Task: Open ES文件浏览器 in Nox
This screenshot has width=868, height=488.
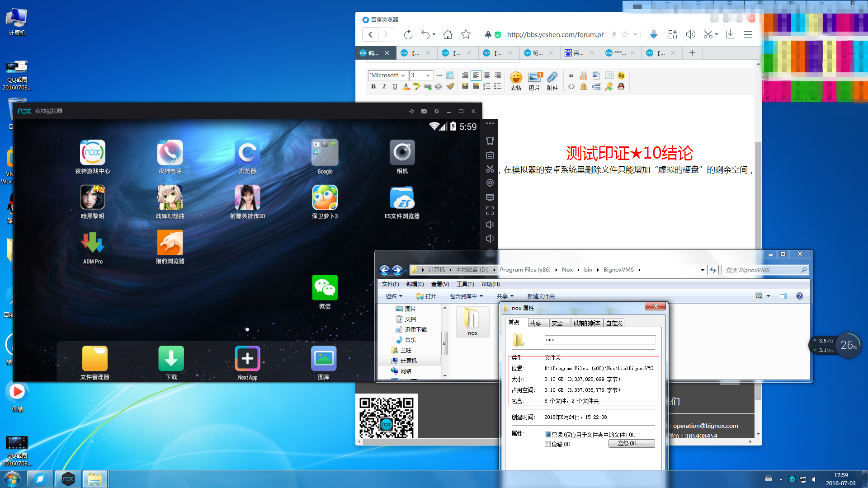Action: (x=402, y=202)
